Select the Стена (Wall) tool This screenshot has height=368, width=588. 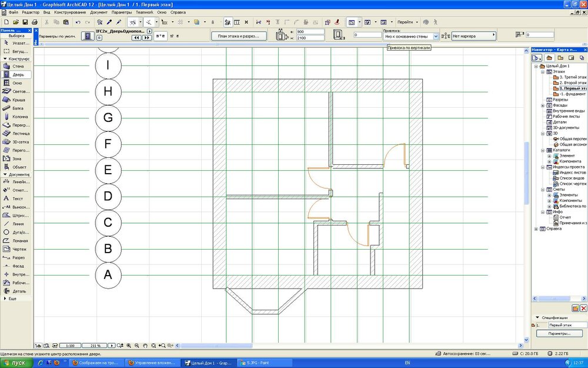16,66
